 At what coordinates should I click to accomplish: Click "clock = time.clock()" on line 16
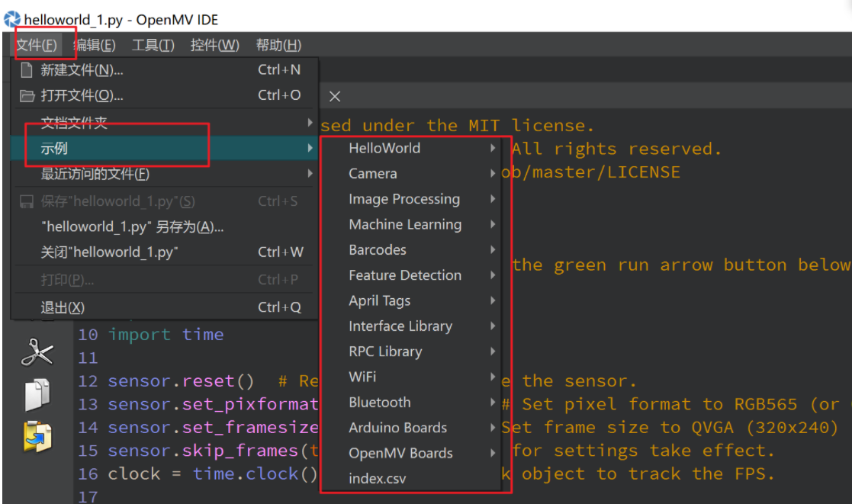click(x=213, y=474)
